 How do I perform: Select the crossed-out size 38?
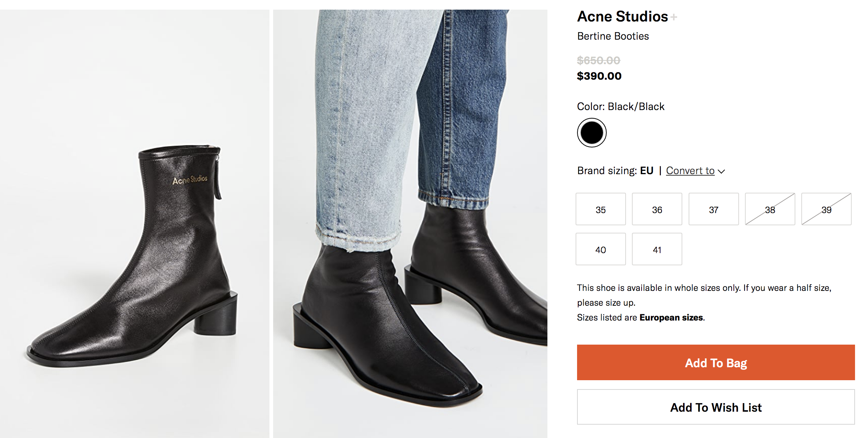[x=770, y=209]
